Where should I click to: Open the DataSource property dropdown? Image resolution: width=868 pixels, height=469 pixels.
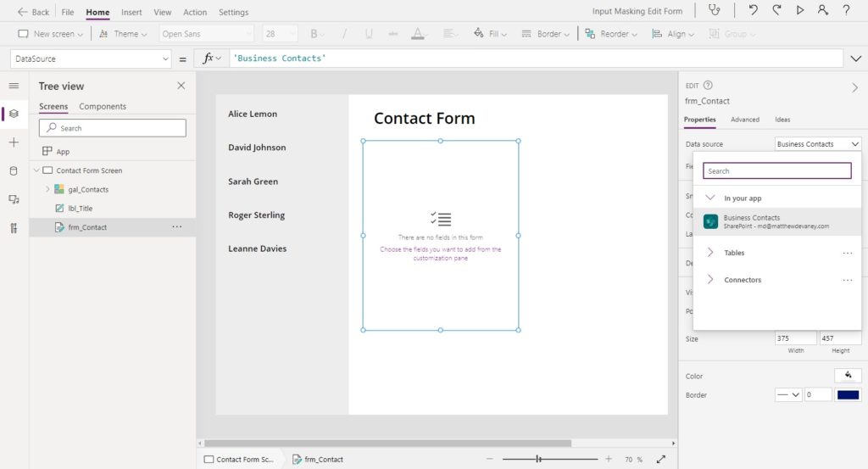pyautogui.click(x=91, y=59)
